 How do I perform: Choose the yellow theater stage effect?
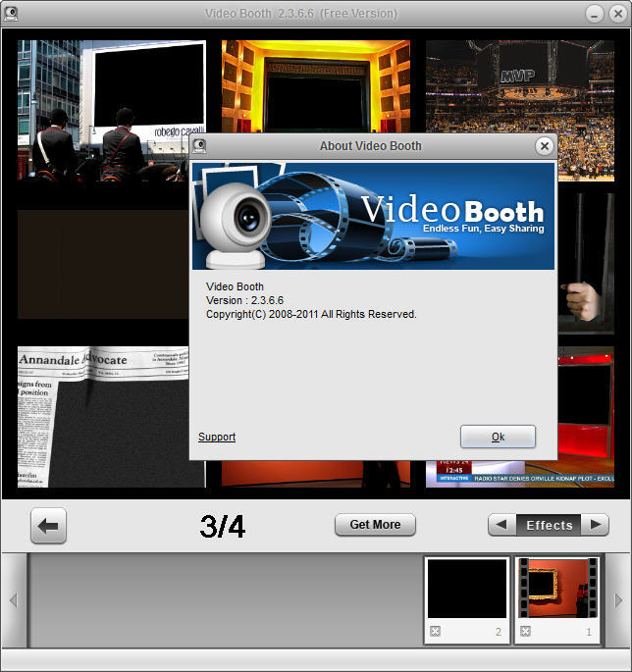[316, 86]
